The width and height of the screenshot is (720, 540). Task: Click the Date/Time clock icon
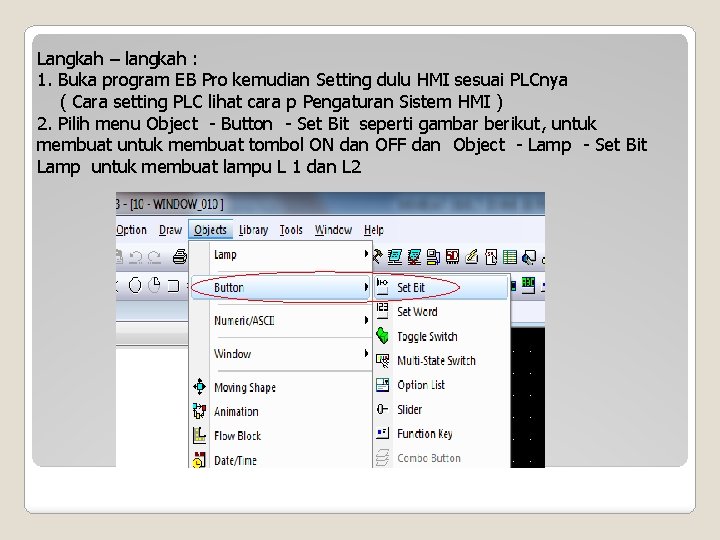[x=199, y=460]
